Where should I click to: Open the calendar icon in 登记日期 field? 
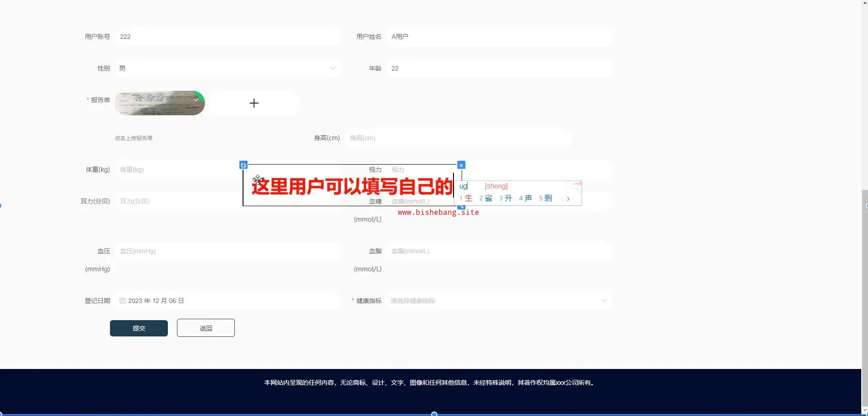123,301
